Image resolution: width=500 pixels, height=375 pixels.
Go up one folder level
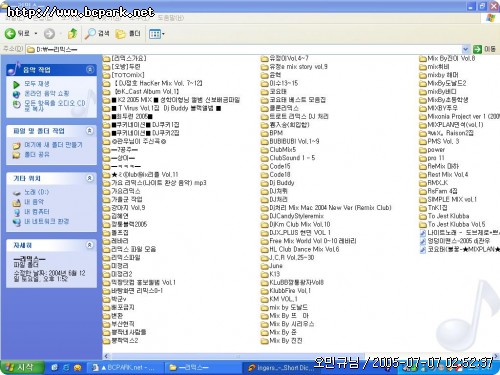[72, 33]
